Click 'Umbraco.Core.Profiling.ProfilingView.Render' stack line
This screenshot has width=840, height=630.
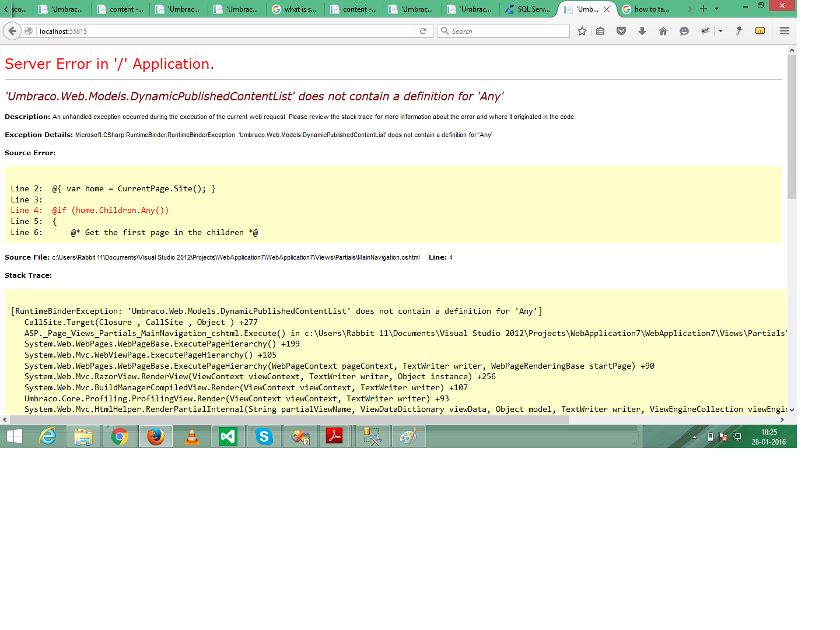(x=236, y=399)
